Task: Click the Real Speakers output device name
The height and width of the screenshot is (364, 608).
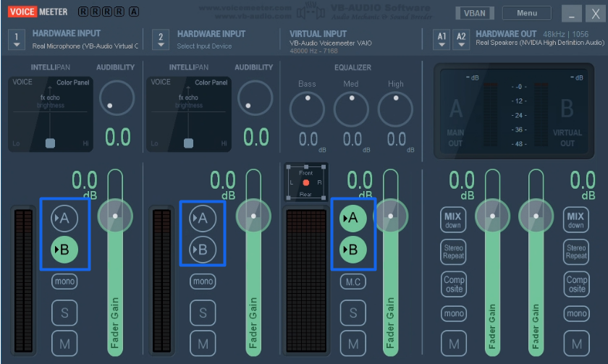Action: pyautogui.click(x=540, y=43)
